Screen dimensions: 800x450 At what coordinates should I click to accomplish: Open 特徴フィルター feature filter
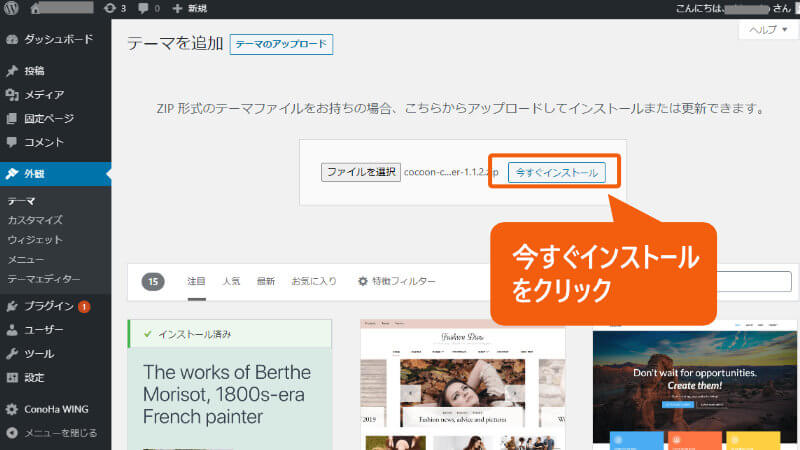397,282
